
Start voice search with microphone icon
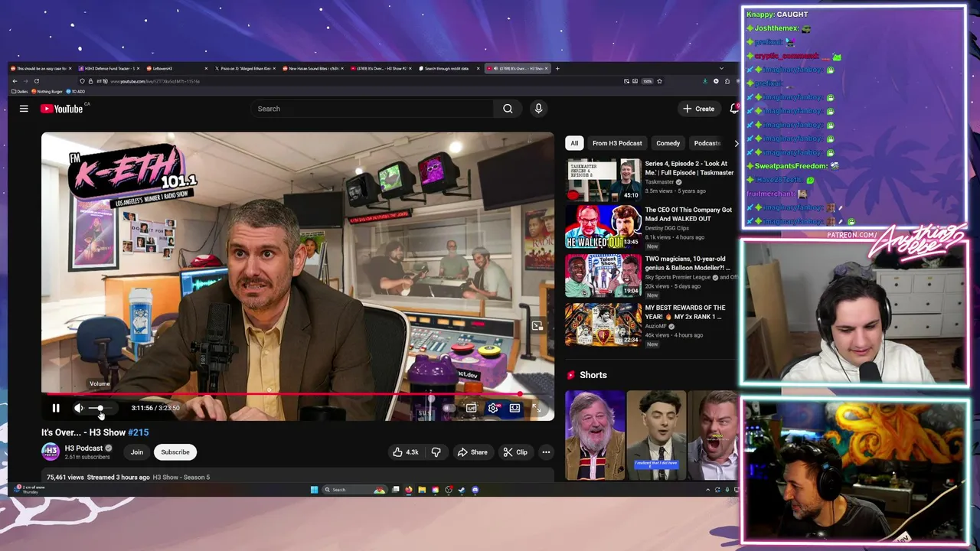coord(538,109)
